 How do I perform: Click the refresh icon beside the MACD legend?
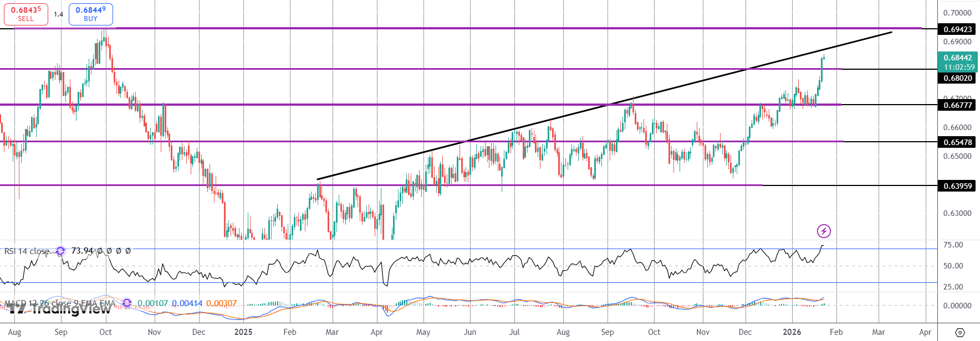pyautogui.click(x=127, y=303)
